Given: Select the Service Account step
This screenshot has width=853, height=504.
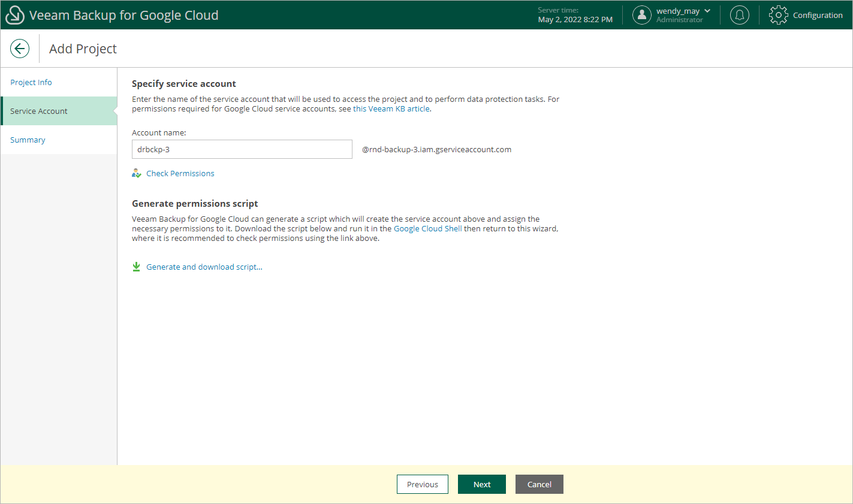Looking at the screenshot, I should click(59, 111).
